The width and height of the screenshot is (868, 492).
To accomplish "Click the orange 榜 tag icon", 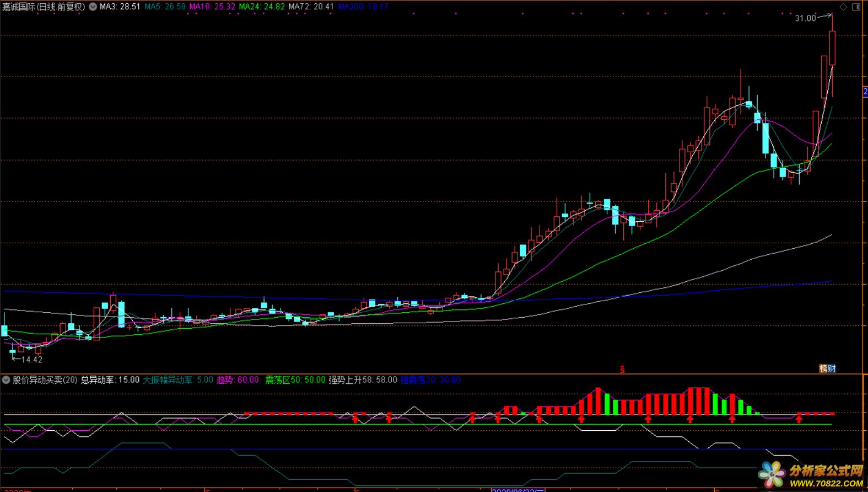I will (x=823, y=368).
